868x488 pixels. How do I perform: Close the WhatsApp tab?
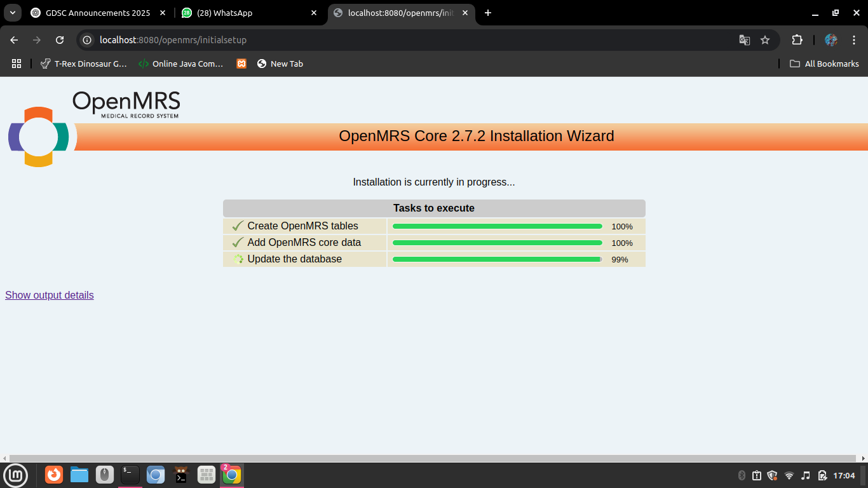click(x=313, y=13)
